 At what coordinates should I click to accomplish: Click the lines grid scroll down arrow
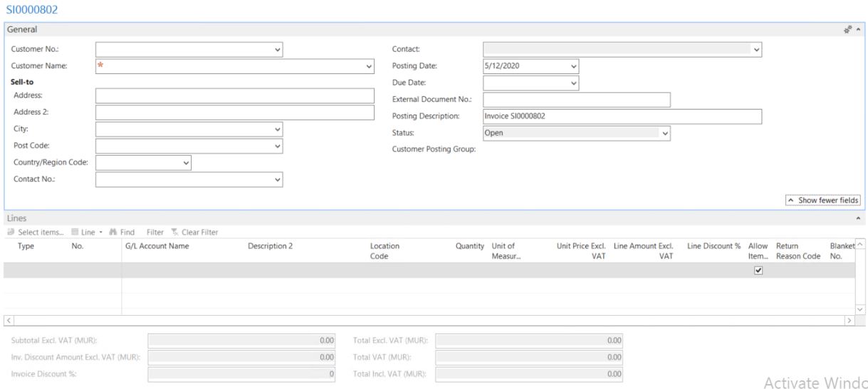point(861,309)
